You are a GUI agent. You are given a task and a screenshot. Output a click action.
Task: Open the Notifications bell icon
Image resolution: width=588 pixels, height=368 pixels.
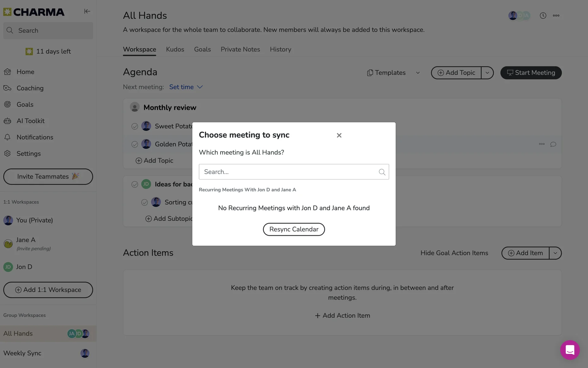pyautogui.click(x=7, y=137)
